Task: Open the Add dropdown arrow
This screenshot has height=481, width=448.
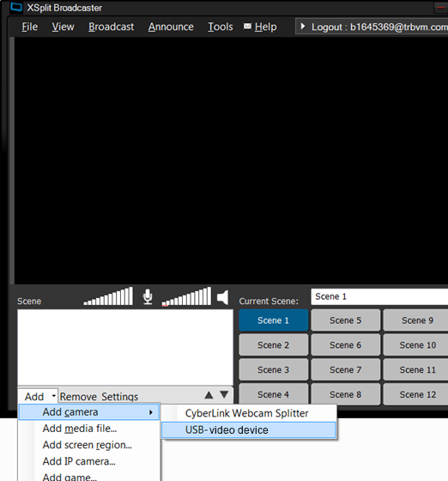Action: point(53,396)
